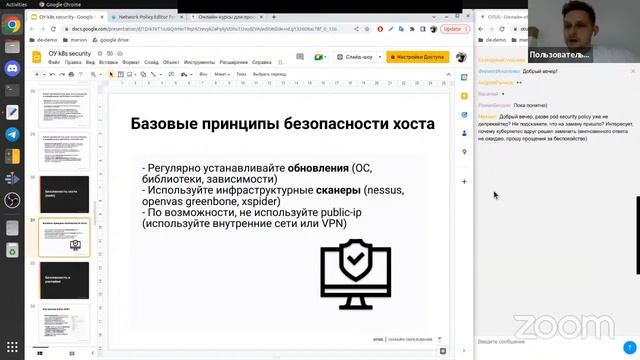
Task: Open Google Chrome from the Ubuntu dock
Action: pos(12,24)
